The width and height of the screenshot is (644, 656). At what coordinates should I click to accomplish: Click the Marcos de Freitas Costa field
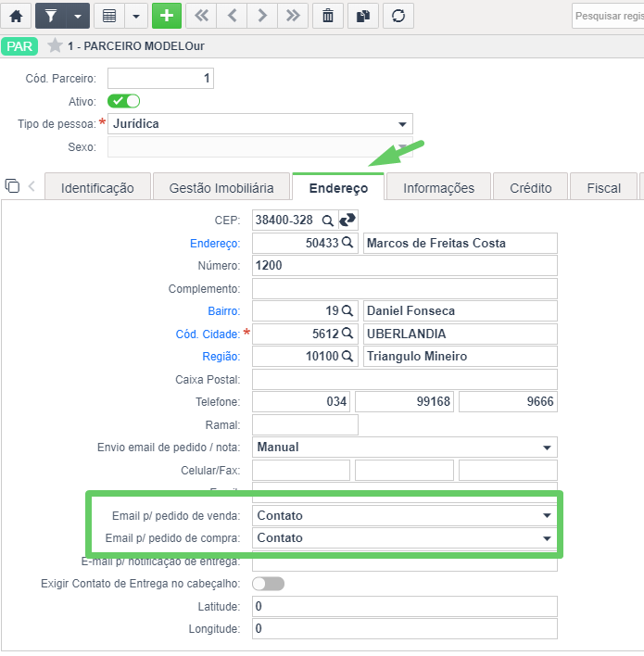click(461, 243)
